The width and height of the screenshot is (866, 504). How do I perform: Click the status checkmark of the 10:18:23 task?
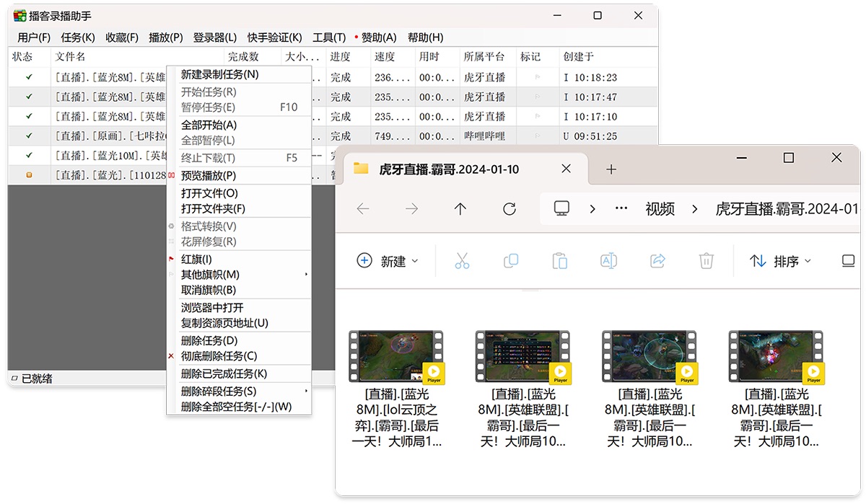click(x=29, y=76)
